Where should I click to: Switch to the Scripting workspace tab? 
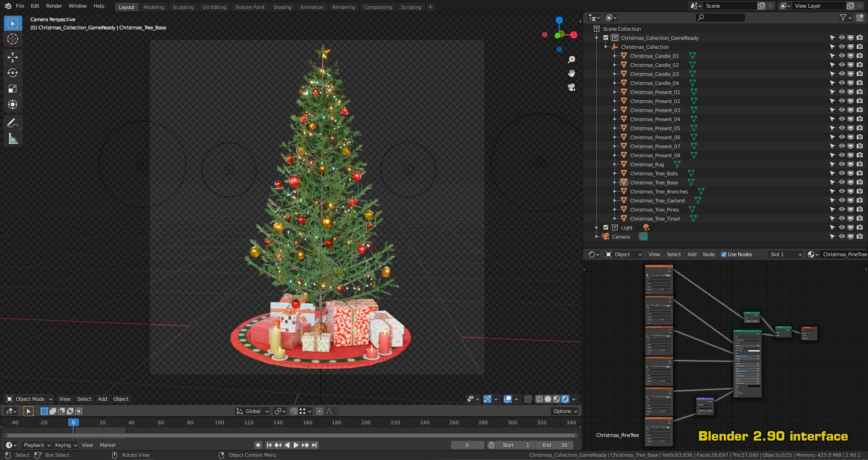[x=411, y=7]
